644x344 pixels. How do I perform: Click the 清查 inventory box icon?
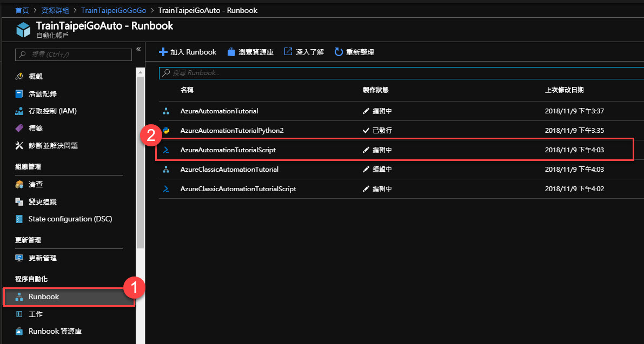pyautogui.click(x=19, y=185)
